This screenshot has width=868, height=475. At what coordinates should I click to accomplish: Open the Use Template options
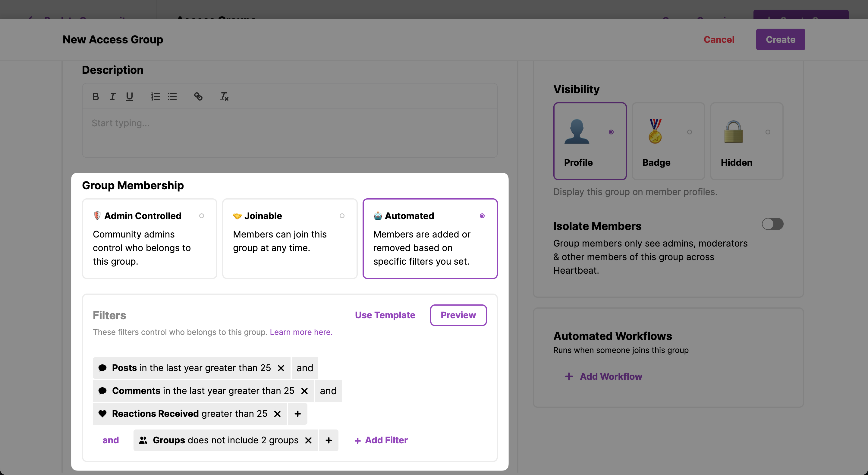pyautogui.click(x=385, y=315)
